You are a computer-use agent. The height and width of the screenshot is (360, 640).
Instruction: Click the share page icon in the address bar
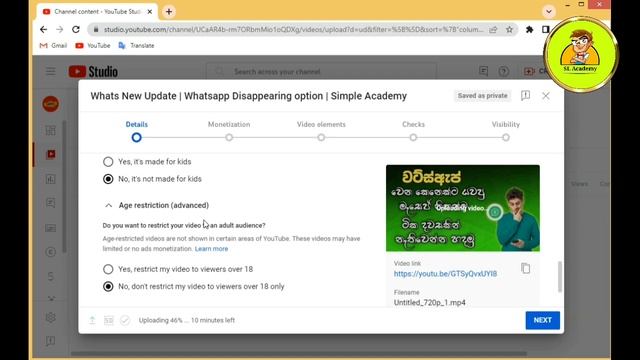pyautogui.click(x=493, y=29)
